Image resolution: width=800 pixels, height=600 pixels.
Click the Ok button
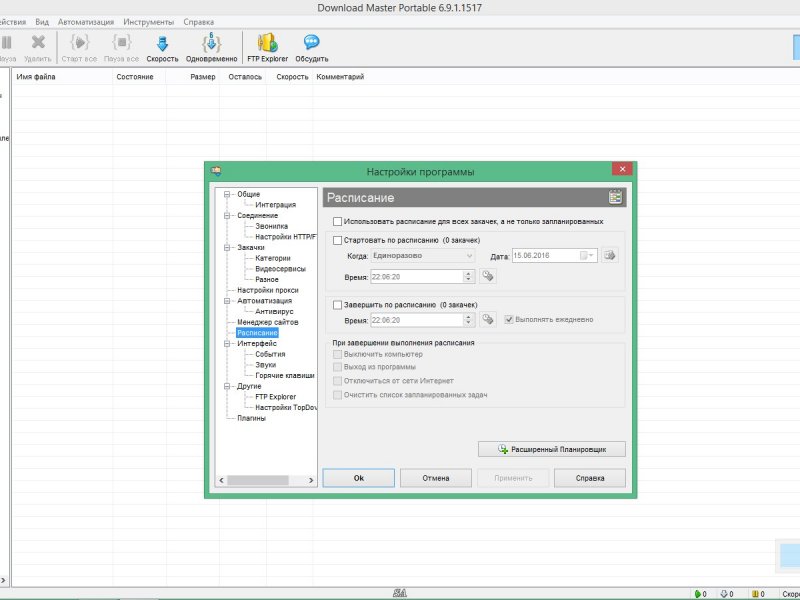359,478
